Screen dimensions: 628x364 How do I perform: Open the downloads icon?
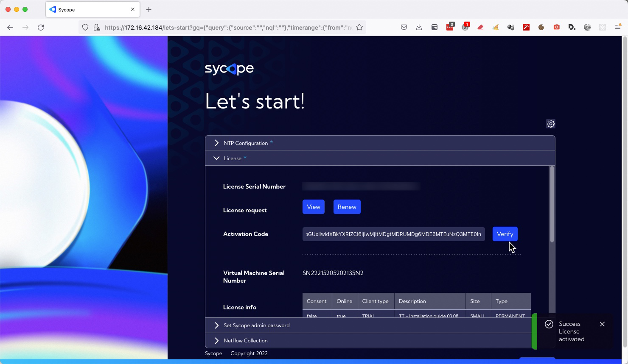pyautogui.click(x=419, y=27)
